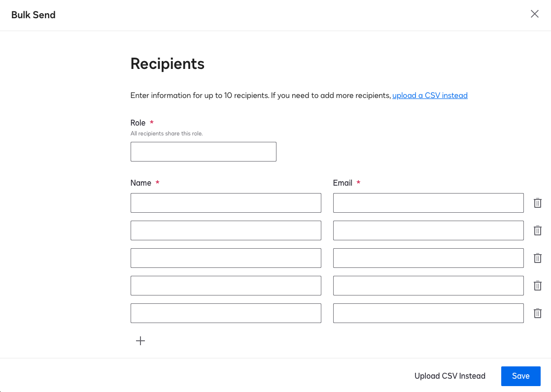Click the Save button
Image resolution: width=551 pixels, height=392 pixels.
(520, 376)
